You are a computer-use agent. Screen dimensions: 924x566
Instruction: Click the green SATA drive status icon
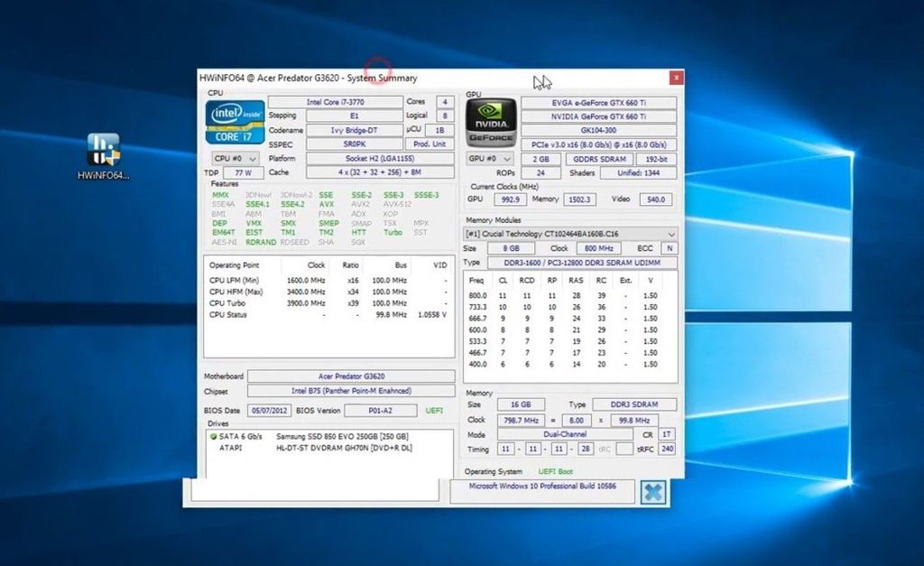click(x=213, y=437)
